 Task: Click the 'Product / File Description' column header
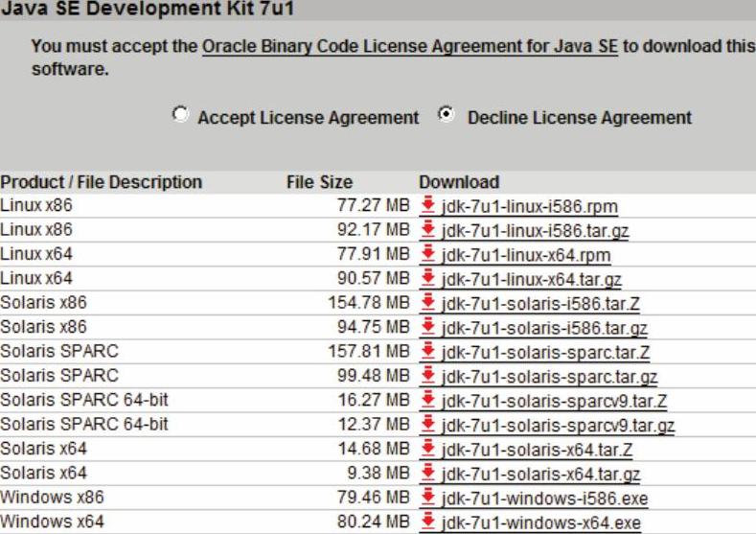tap(102, 182)
